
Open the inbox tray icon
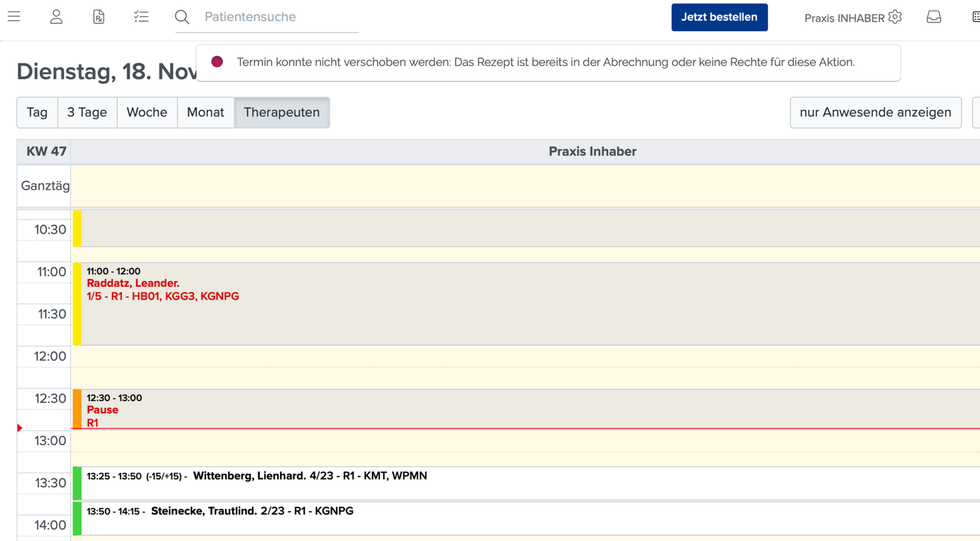(934, 17)
